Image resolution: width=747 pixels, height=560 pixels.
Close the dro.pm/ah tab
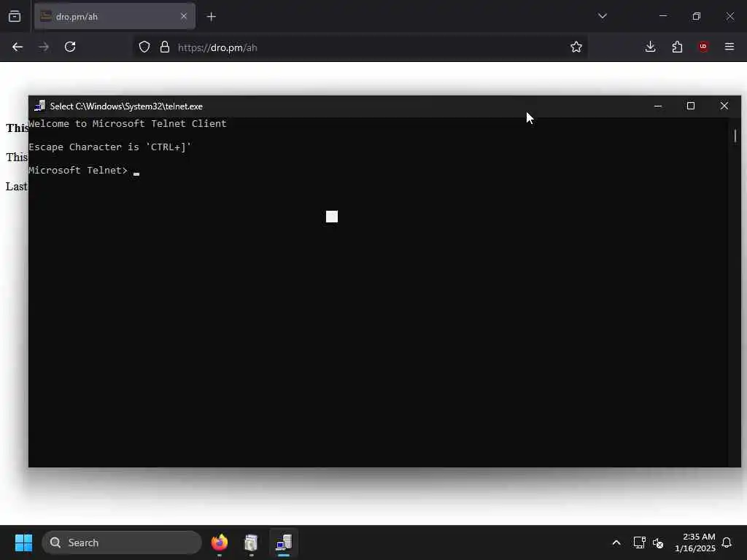184,16
